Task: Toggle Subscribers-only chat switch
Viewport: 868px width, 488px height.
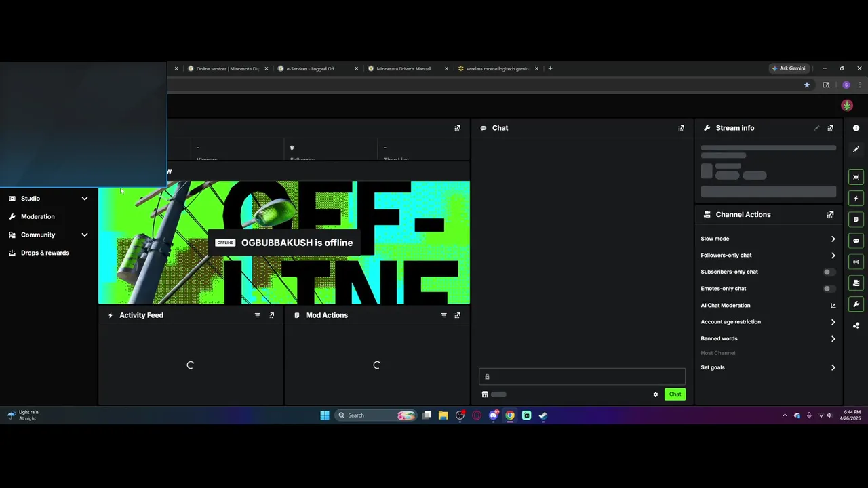Action: click(829, 272)
